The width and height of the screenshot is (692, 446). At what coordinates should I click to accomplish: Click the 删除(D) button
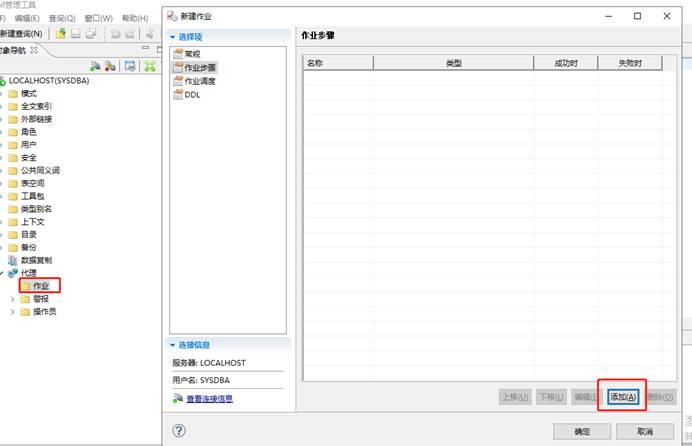point(661,397)
